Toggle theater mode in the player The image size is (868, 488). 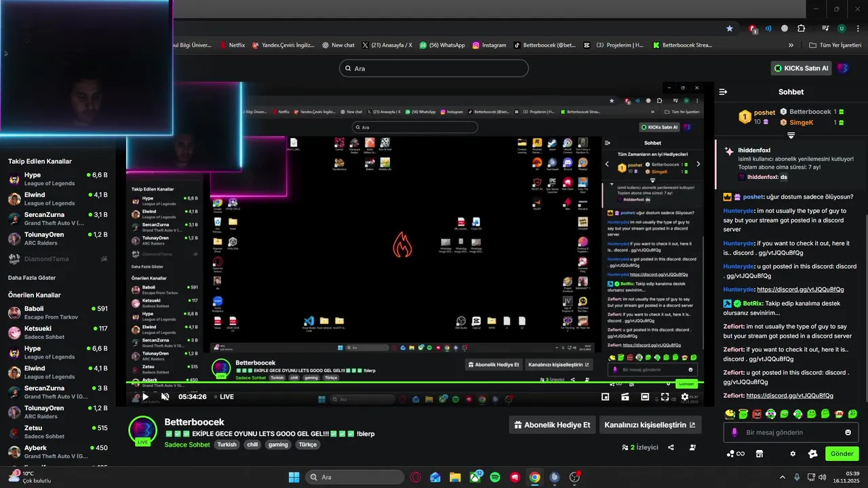(x=645, y=396)
